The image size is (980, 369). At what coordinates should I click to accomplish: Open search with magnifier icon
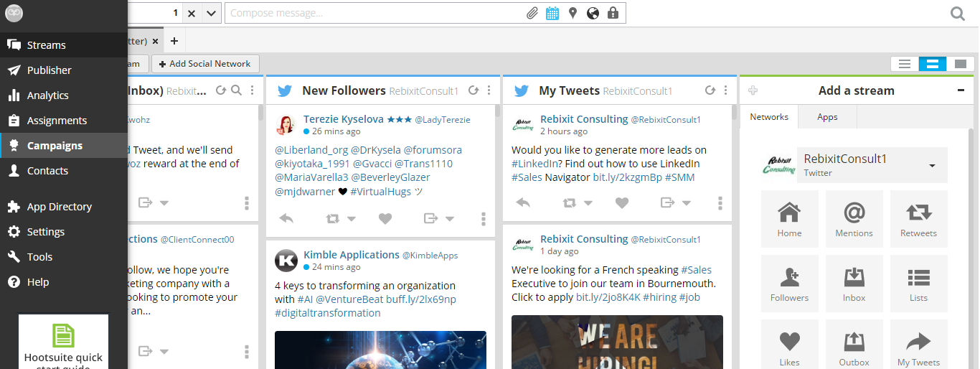point(958,13)
